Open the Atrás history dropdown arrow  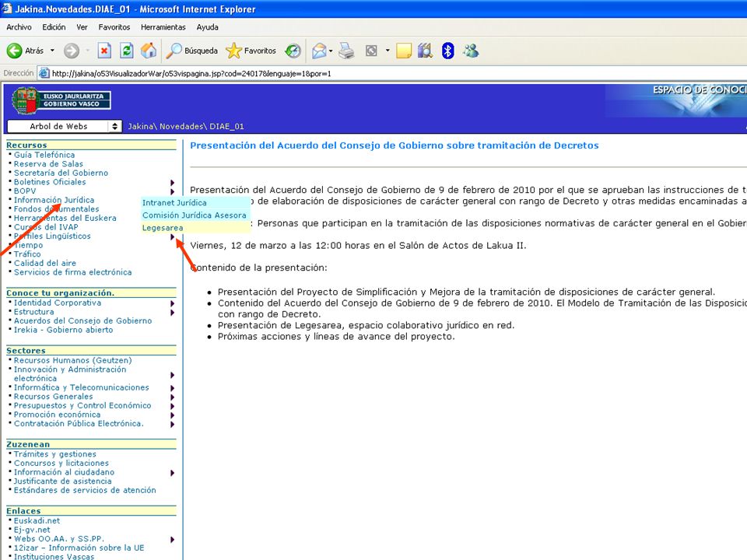pyautogui.click(x=52, y=51)
